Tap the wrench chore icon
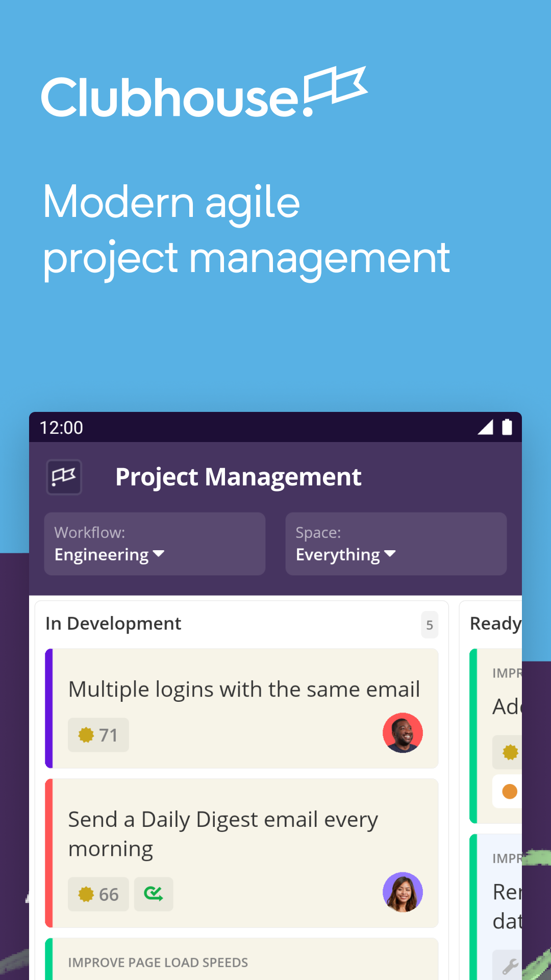The height and width of the screenshot is (980, 551). click(x=510, y=965)
